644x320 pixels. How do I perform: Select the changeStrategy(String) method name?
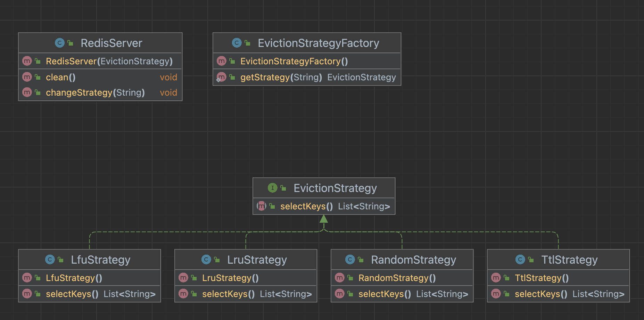(x=95, y=93)
